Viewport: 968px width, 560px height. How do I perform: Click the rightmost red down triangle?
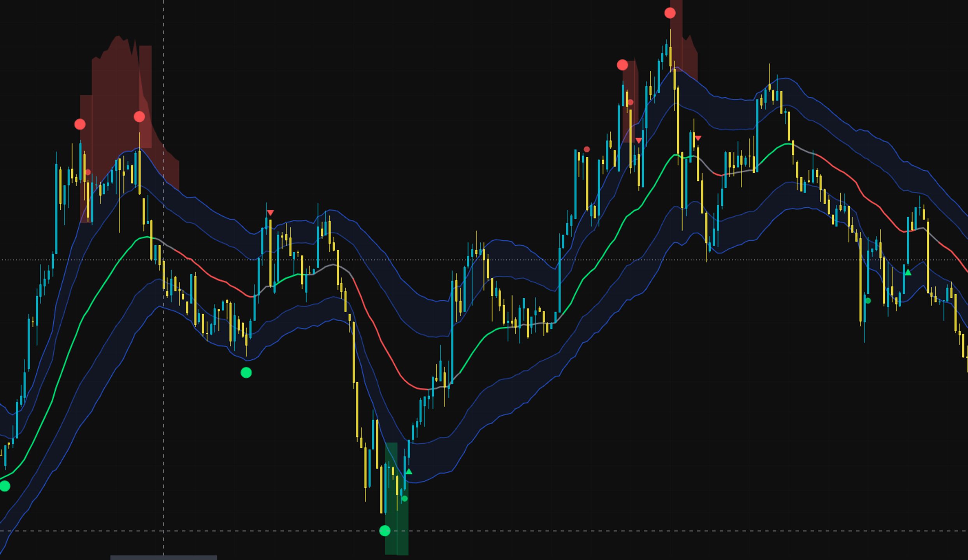pos(698,138)
